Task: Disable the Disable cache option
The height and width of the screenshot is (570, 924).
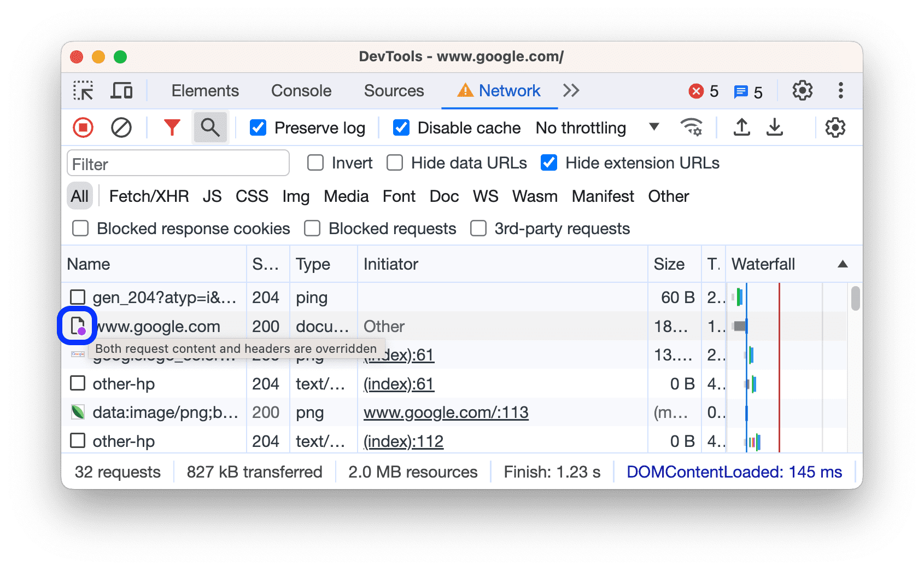Action: (401, 127)
